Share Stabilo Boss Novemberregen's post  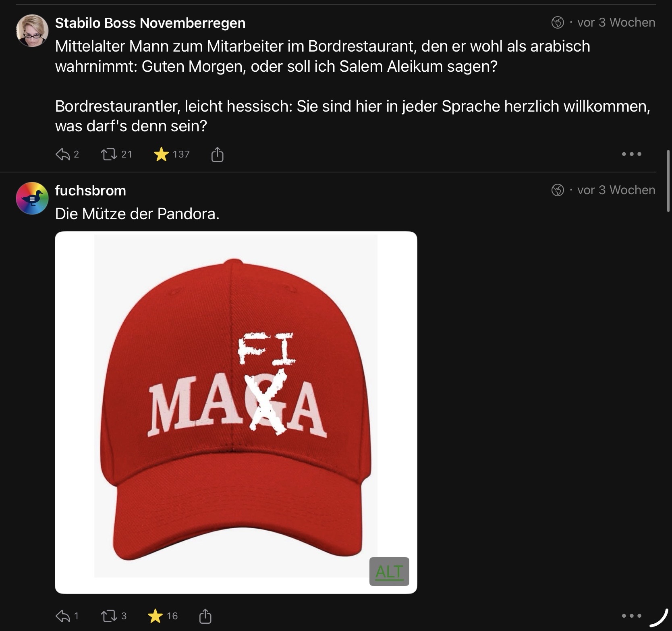click(x=217, y=154)
